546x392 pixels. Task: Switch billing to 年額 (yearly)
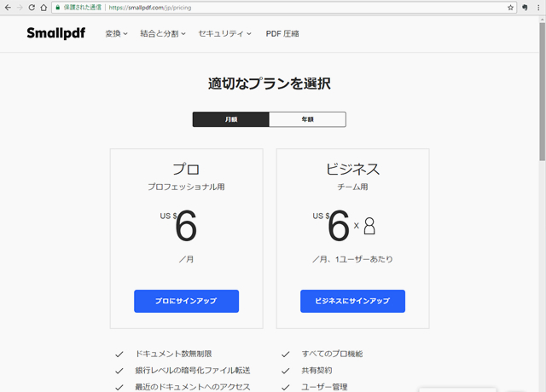pyautogui.click(x=307, y=119)
